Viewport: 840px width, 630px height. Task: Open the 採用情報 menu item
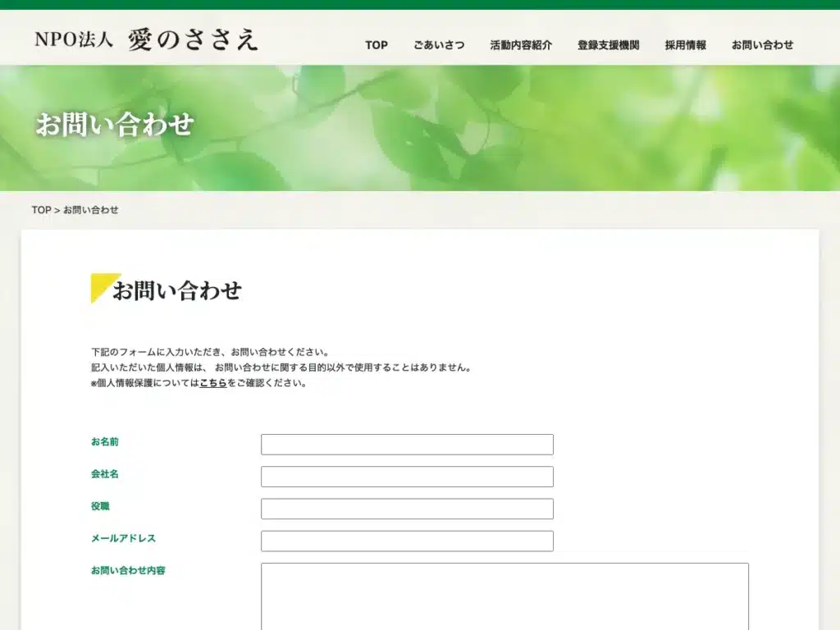point(685,45)
